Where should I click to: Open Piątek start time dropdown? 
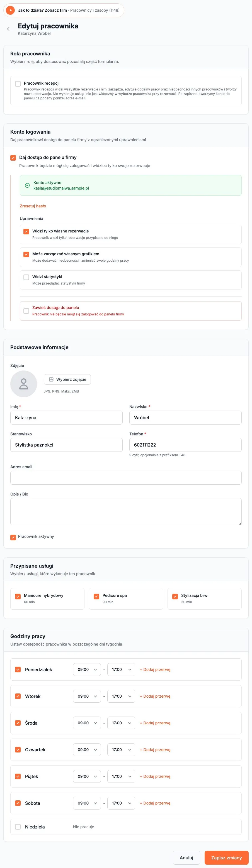coord(87,776)
